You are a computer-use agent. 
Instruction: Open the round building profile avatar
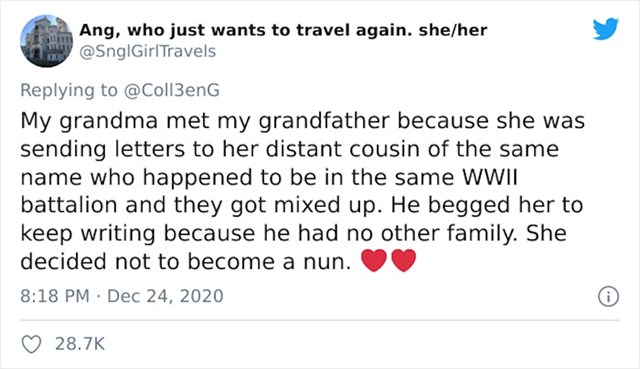tap(47, 41)
